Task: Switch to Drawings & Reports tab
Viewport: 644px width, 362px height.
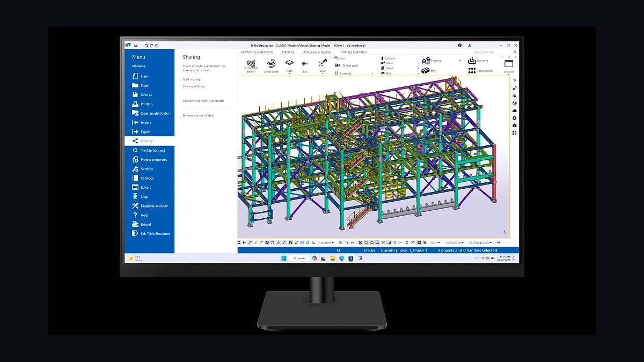Action: point(257,53)
